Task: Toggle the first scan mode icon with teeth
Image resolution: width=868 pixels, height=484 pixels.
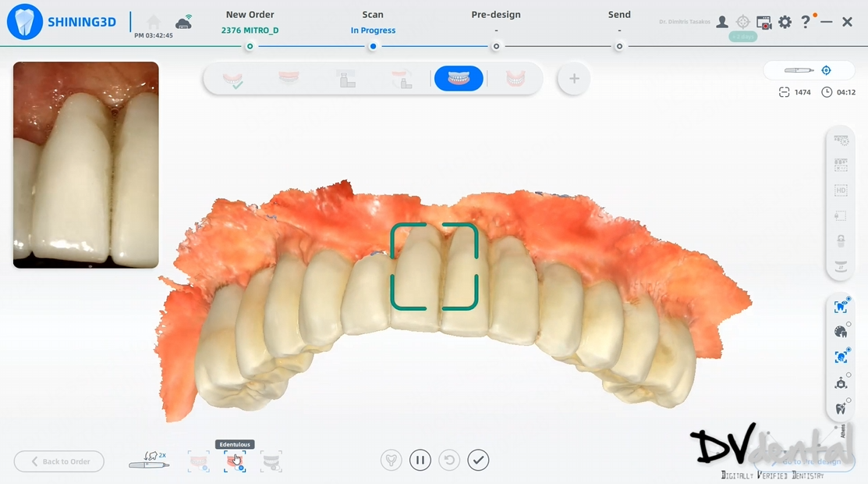Action: point(199,461)
